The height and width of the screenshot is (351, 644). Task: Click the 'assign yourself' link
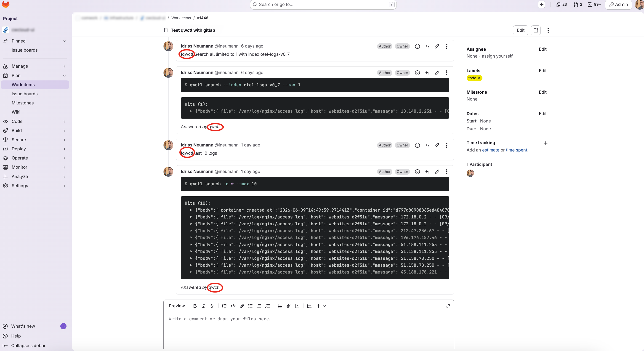[497, 56]
